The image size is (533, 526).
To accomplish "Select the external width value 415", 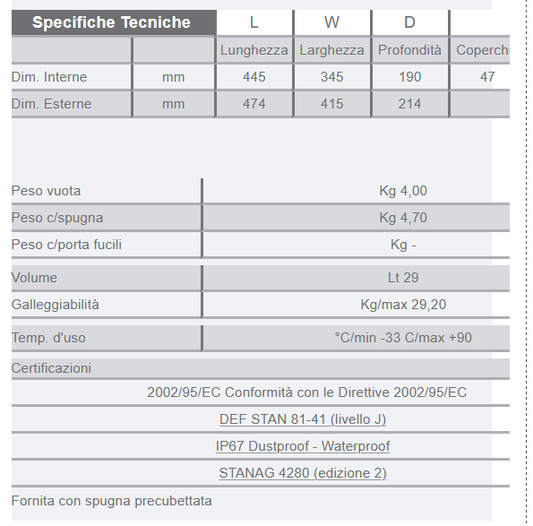I will click(332, 104).
